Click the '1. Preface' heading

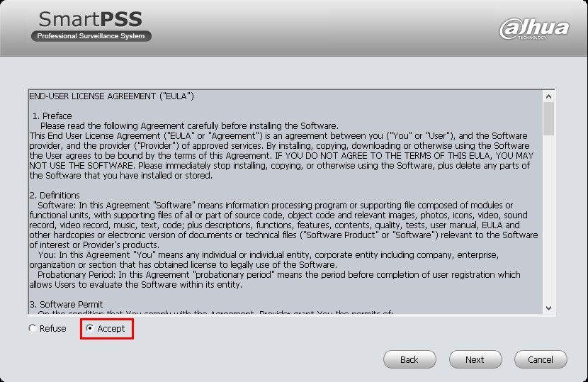coord(52,116)
